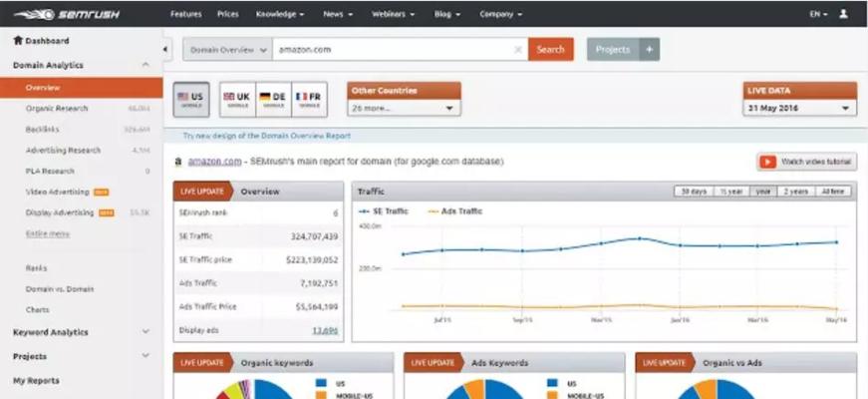
Task: Click the SE Traffic value 324,707,439
Action: click(315, 236)
